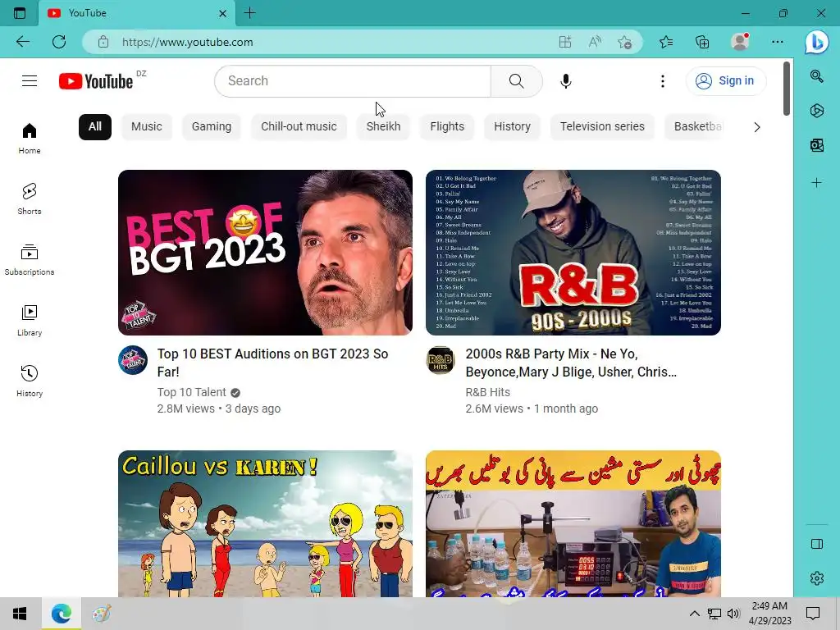This screenshot has width=840, height=630.
Task: Open the Caillou vs Karen thumbnail
Action: point(265,524)
